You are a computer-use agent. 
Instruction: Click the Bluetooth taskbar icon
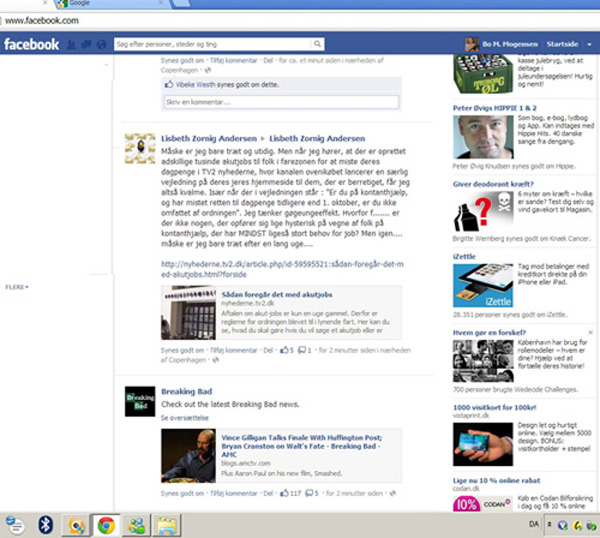[x=46, y=525]
